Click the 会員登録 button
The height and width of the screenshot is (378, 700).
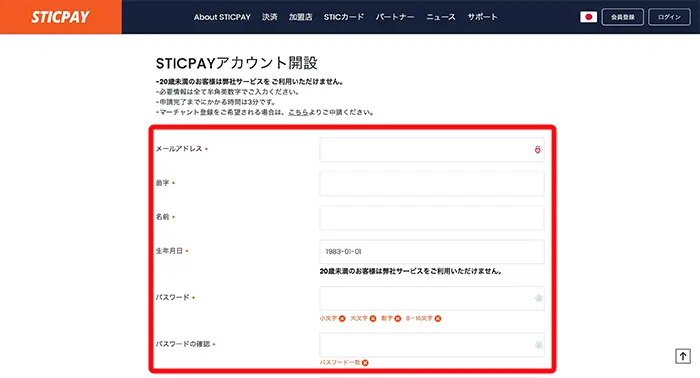622,17
